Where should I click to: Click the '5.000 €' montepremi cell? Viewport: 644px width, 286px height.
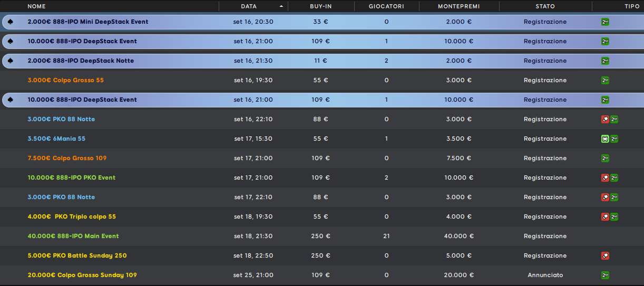(458, 256)
